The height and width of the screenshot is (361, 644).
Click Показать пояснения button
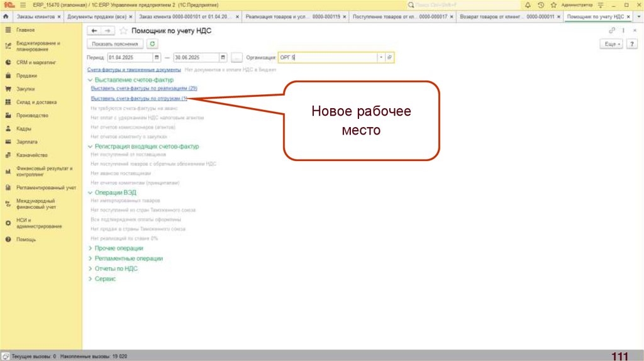[115, 44]
